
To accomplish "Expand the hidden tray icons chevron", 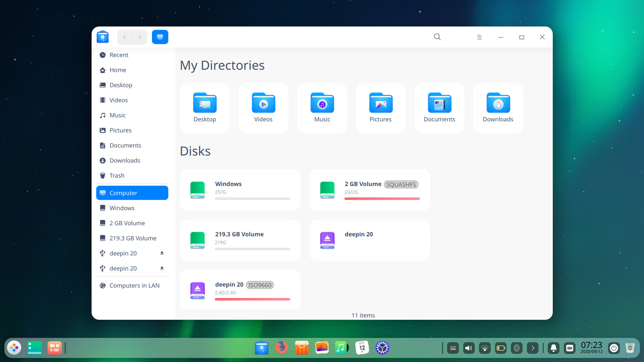I will tap(533, 348).
